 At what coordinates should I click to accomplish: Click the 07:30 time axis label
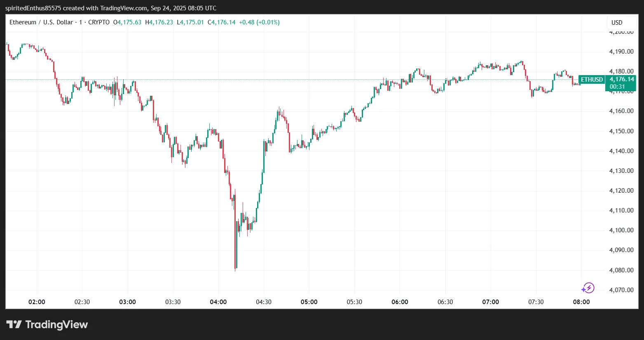pyautogui.click(x=536, y=302)
